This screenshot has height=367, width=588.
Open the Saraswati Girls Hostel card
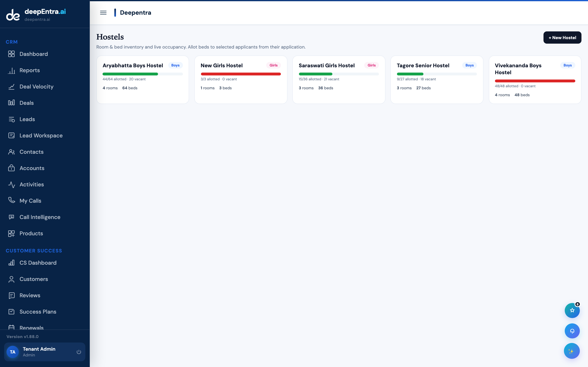(339, 80)
